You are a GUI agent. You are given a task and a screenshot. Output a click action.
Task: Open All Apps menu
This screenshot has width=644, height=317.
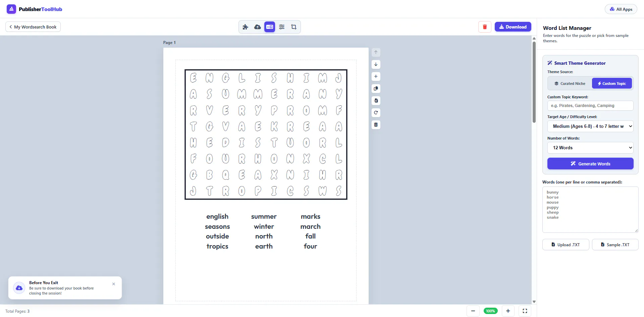tap(621, 9)
